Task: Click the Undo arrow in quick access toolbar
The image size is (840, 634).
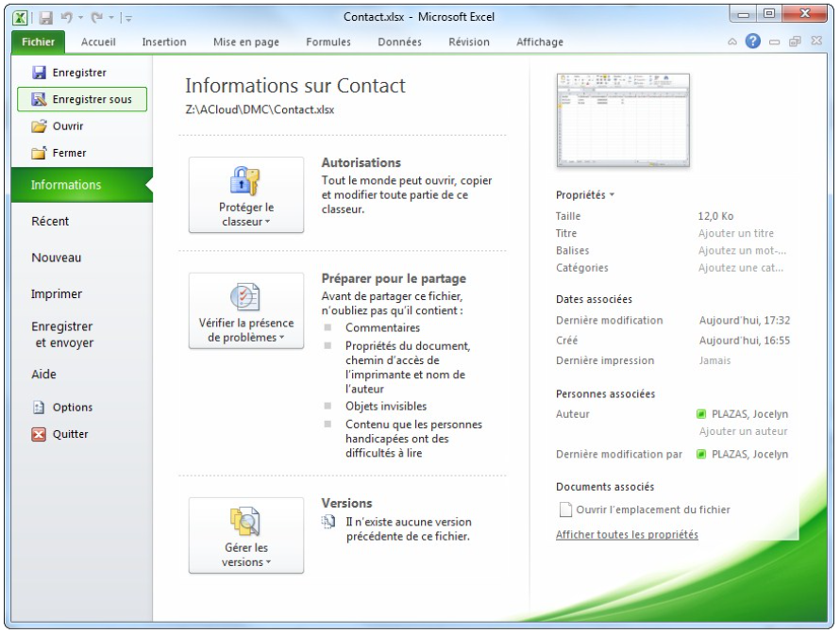Action: click(66, 18)
